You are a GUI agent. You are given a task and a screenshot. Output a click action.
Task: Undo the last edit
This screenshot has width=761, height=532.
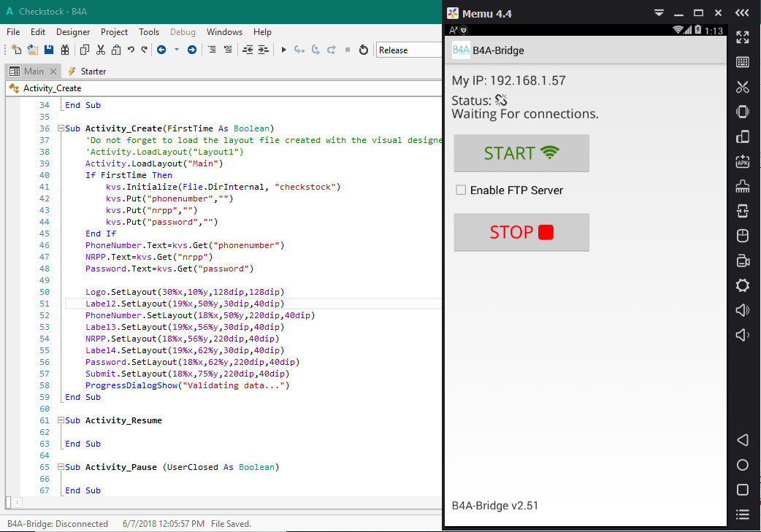pyautogui.click(x=131, y=50)
